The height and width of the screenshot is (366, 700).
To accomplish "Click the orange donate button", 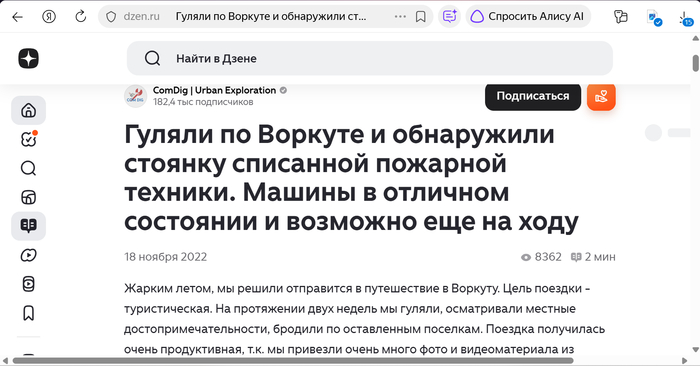I will click(601, 96).
